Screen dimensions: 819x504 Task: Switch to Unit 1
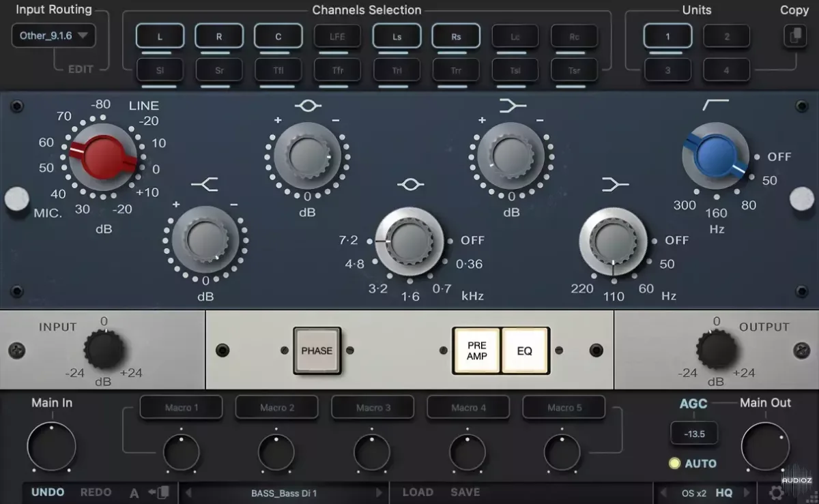(x=667, y=36)
